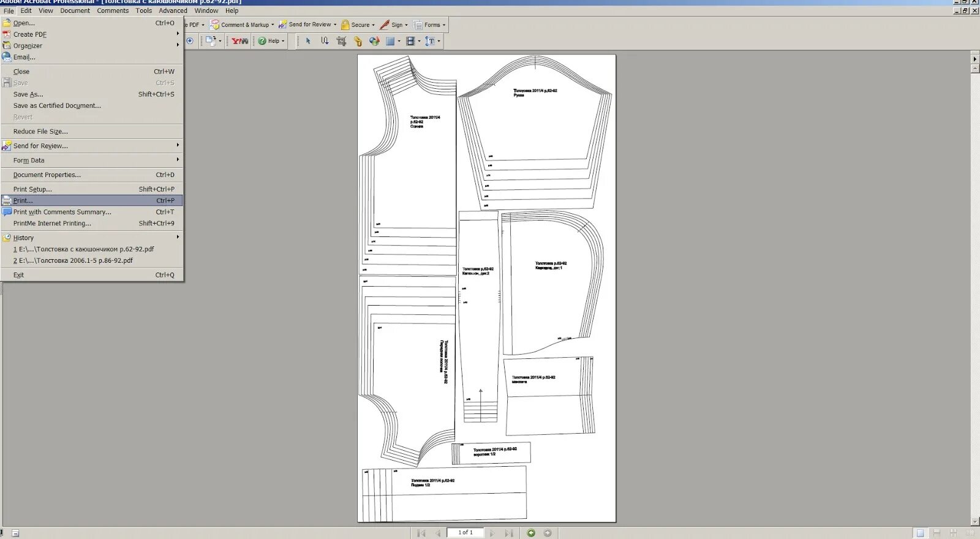The width and height of the screenshot is (980, 539).
Task: Open the Sign dropdown arrow
Action: pos(406,25)
